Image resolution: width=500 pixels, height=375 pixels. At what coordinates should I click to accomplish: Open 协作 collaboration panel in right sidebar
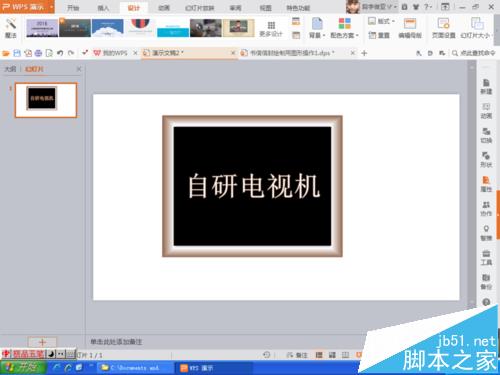tap(486, 209)
